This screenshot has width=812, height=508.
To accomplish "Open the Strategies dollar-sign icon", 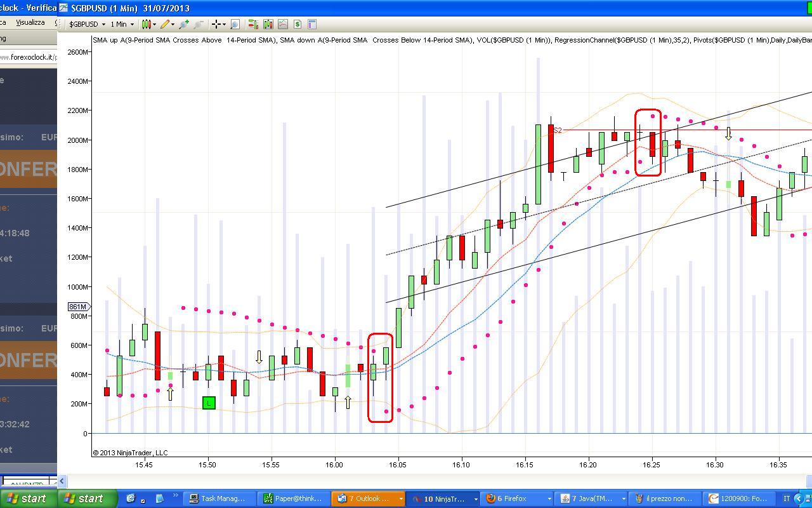I will point(297,24).
